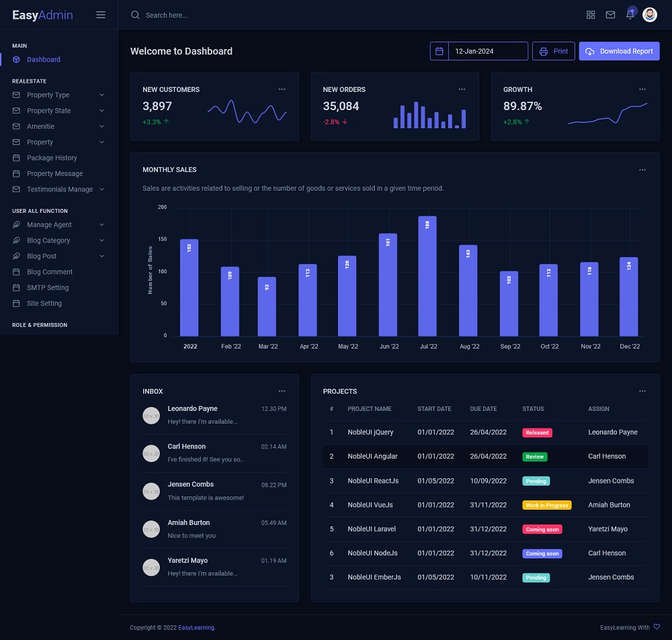Open Inbox panel more options
Viewport: 672px width, 640px height.
(x=282, y=391)
